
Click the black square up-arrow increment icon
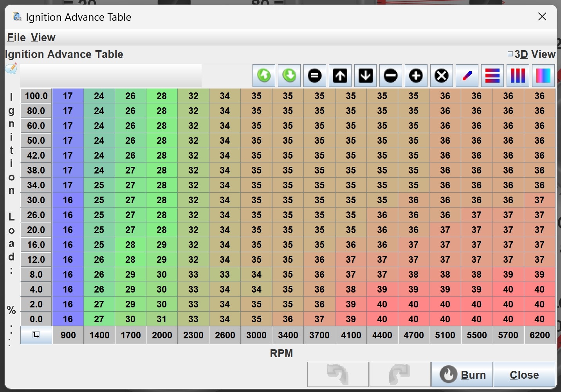point(340,76)
